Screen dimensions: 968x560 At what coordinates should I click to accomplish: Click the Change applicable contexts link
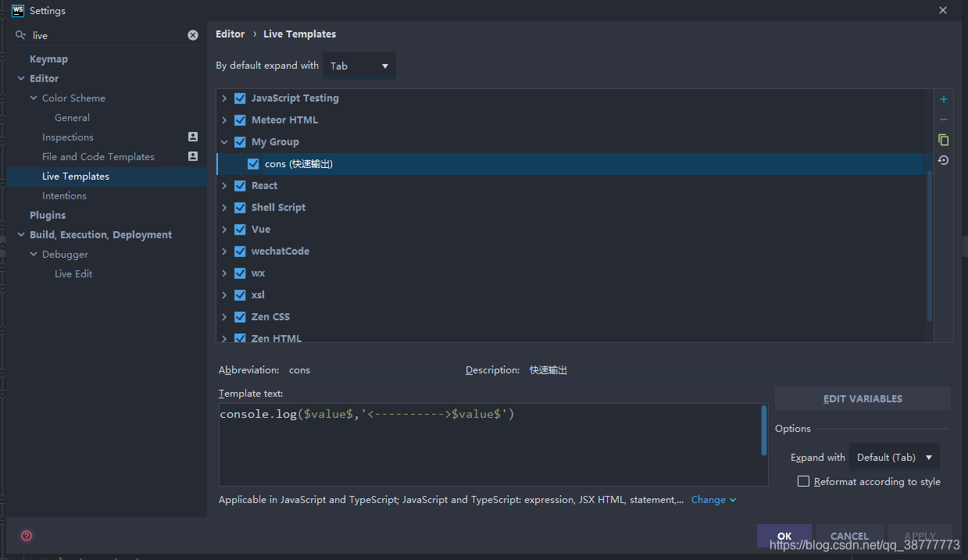(x=713, y=500)
